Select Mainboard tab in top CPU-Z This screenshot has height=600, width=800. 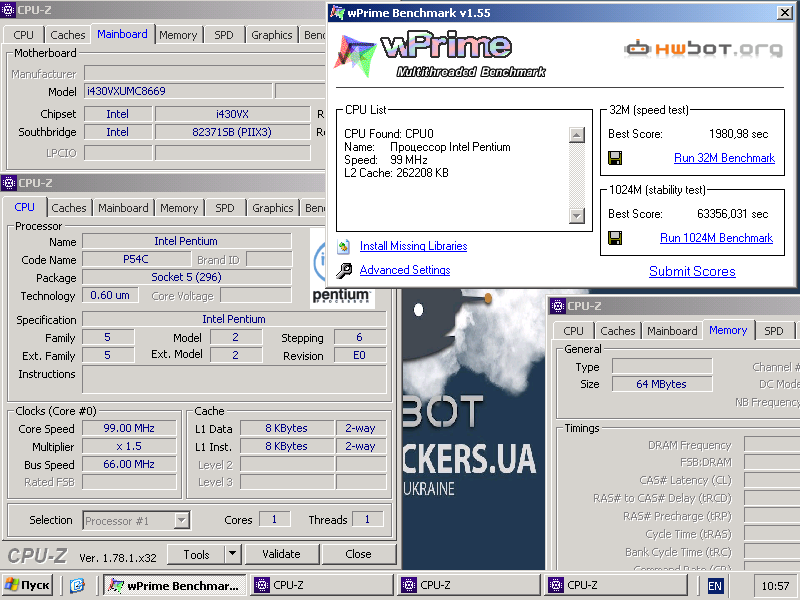point(122,34)
